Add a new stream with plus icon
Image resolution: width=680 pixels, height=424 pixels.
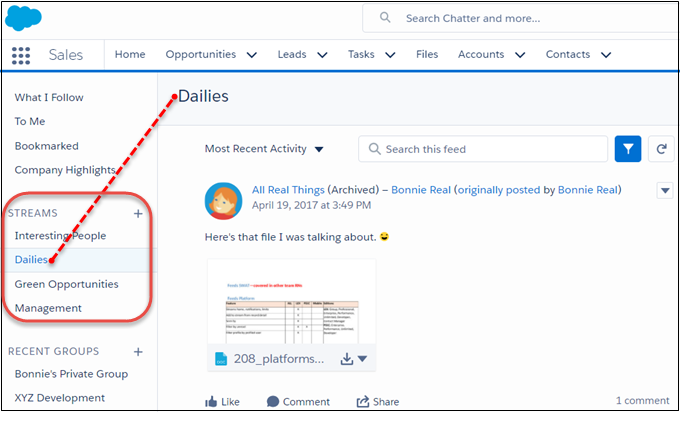(138, 213)
